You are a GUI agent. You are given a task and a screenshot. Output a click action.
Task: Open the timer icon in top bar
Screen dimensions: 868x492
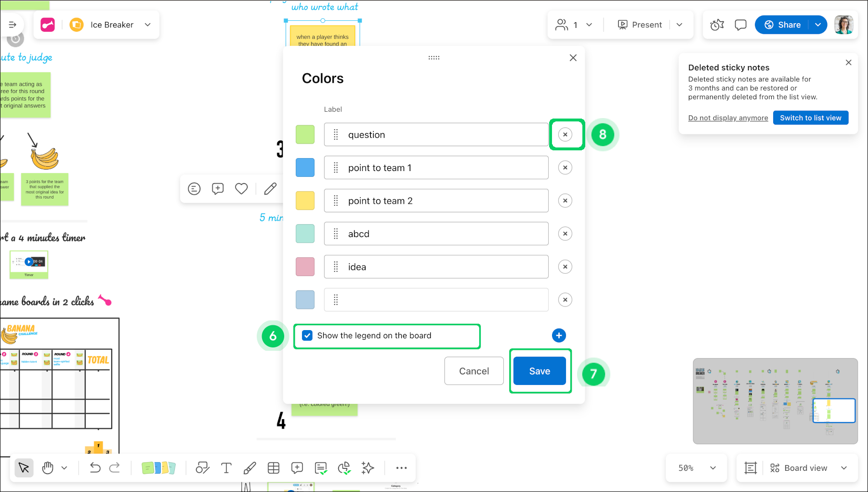pos(717,25)
